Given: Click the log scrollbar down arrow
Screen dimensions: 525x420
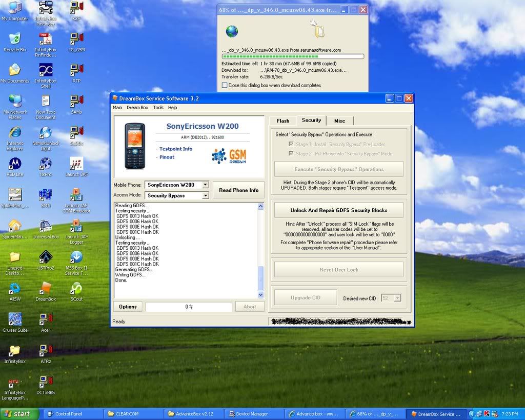Looking at the screenshot, I should pos(260,295).
